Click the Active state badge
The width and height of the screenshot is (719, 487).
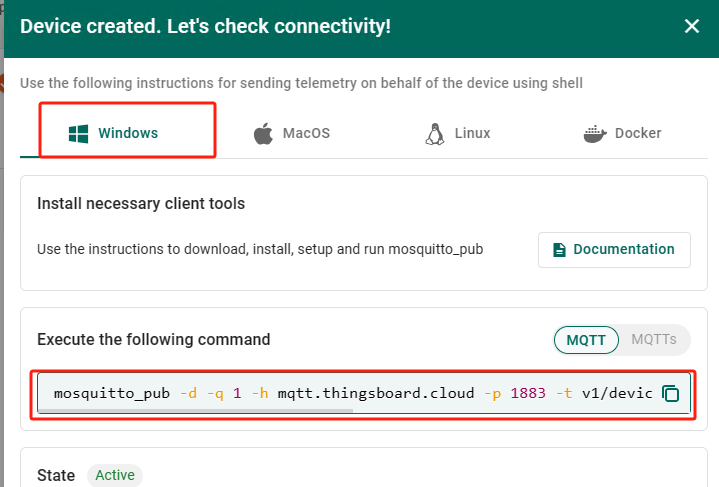(115, 475)
